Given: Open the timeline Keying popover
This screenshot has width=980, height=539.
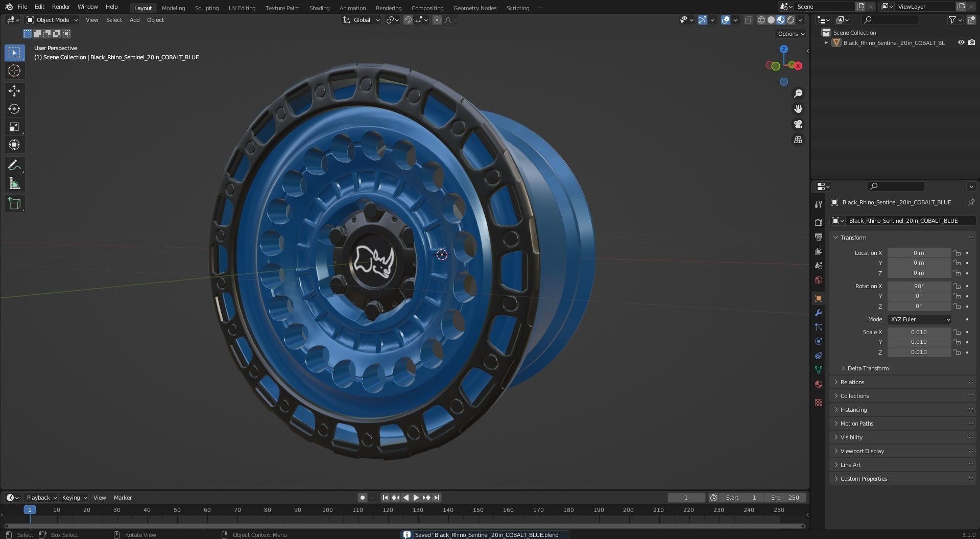Looking at the screenshot, I should [74, 498].
